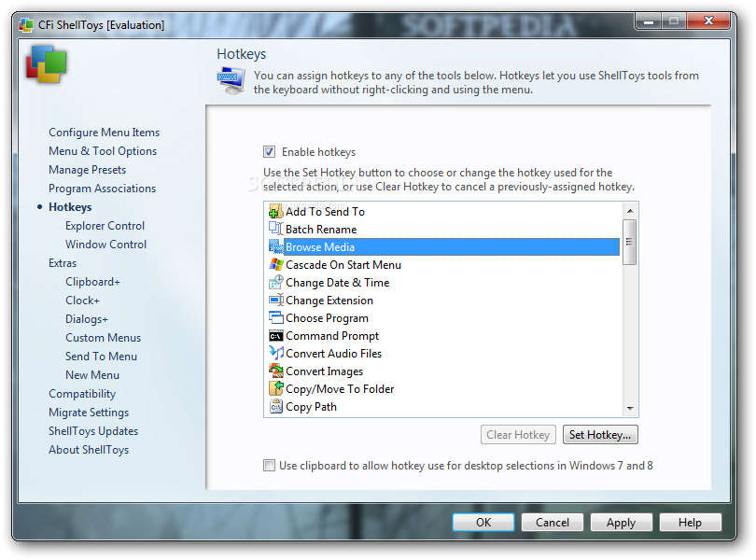Screen dimensions: 756x560
Task: Select the Choose Program row
Action: tap(442, 318)
